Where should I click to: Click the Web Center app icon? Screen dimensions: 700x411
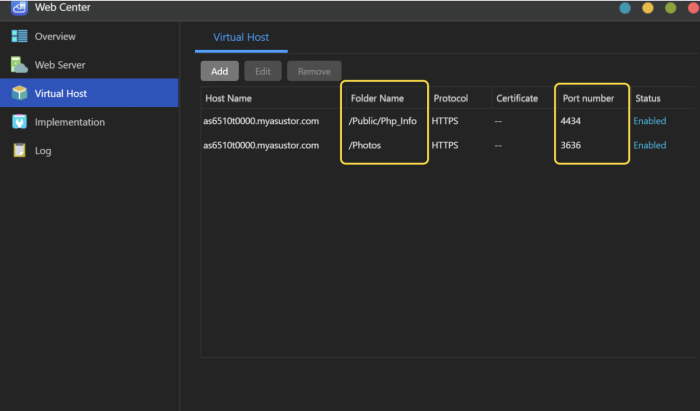pos(18,8)
